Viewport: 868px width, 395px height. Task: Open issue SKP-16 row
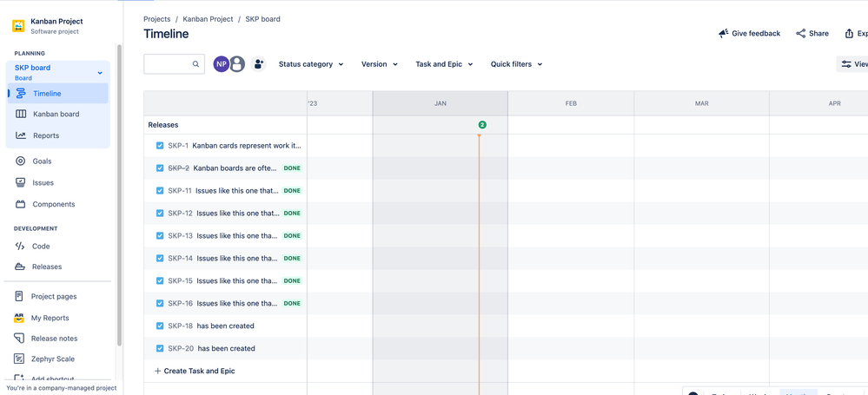(225, 303)
